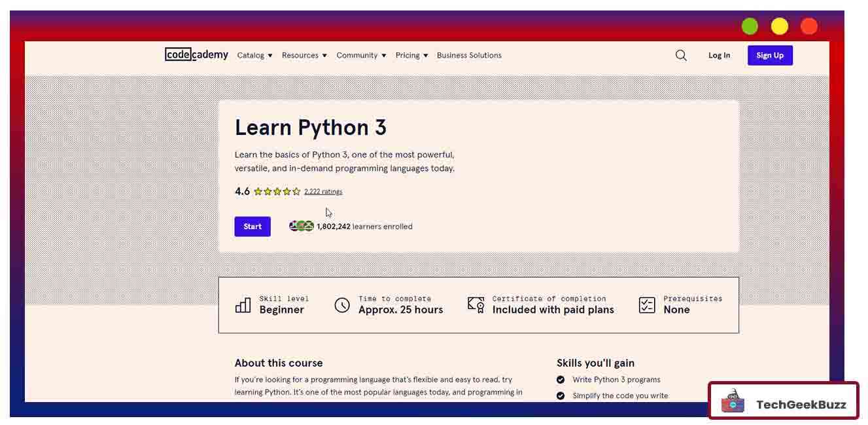Click the learner avatars next to enrollment count

(300, 226)
